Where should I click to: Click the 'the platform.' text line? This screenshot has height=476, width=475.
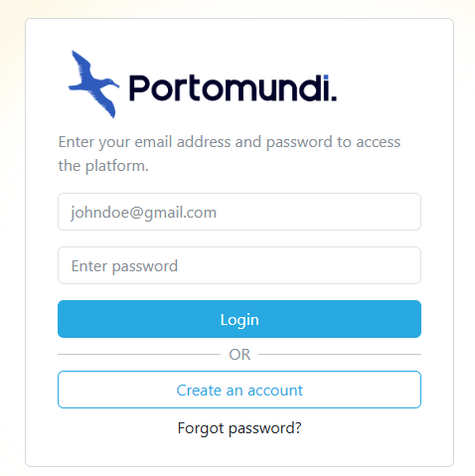point(103,166)
